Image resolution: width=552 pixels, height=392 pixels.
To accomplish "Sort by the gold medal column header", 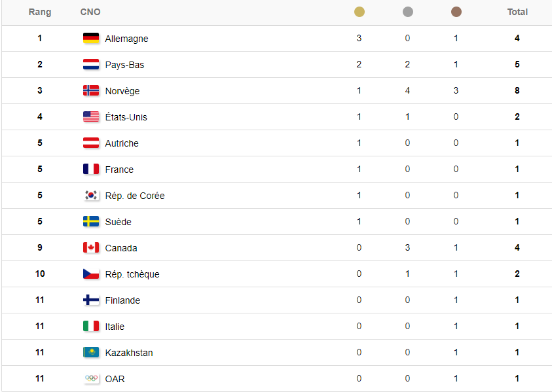I will 359,12.
